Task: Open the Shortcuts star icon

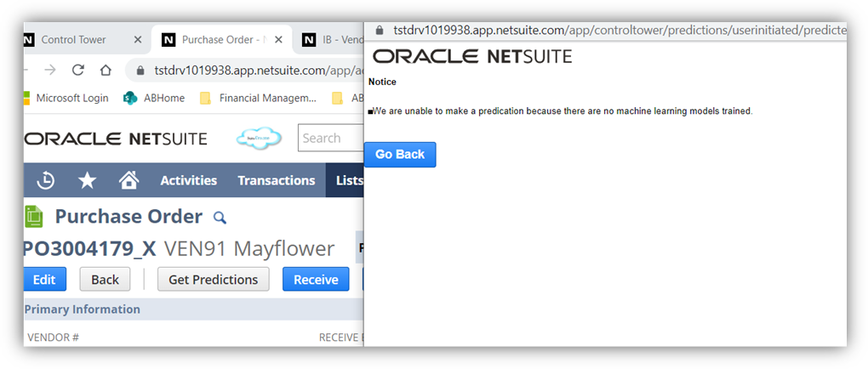Action: point(87,180)
